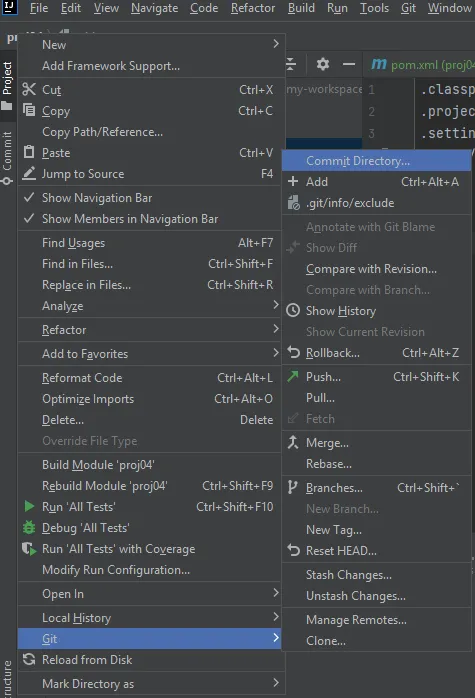
Task: Click the Cut scissors icon
Action: 29,89
